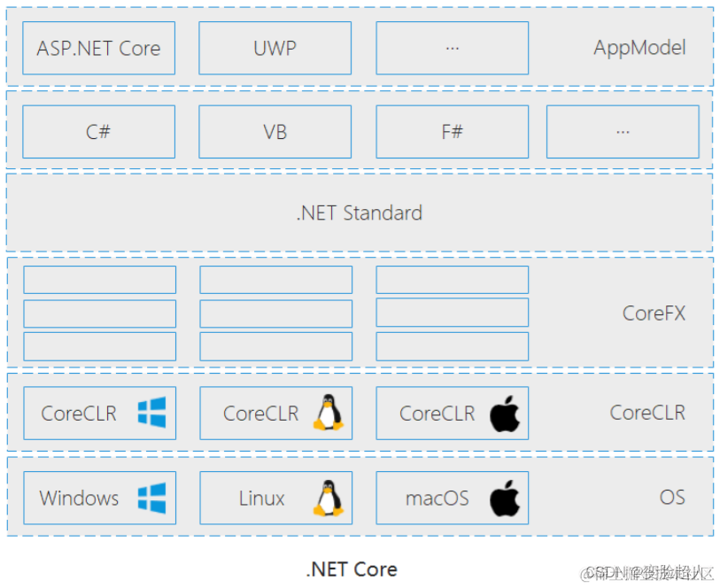The image size is (720, 588).
Task: Open the ellipsis box in the AppModel row
Action: 452,48
